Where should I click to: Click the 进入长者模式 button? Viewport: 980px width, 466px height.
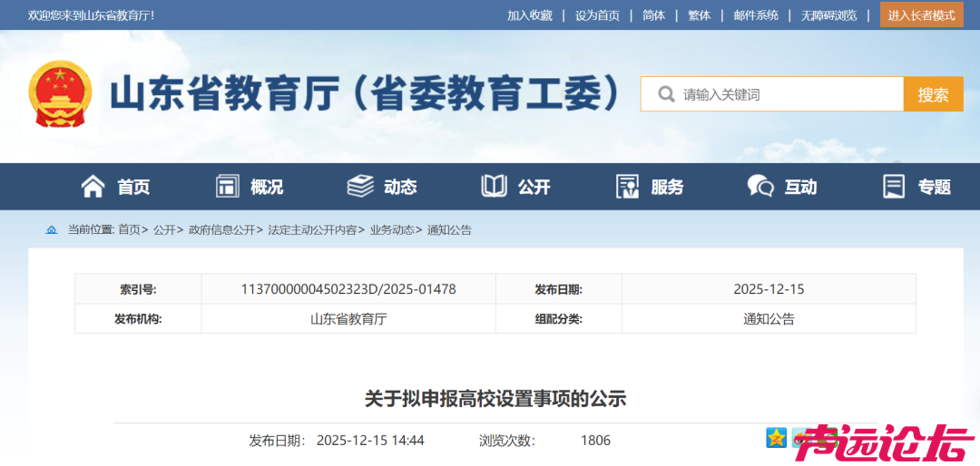[x=922, y=15]
